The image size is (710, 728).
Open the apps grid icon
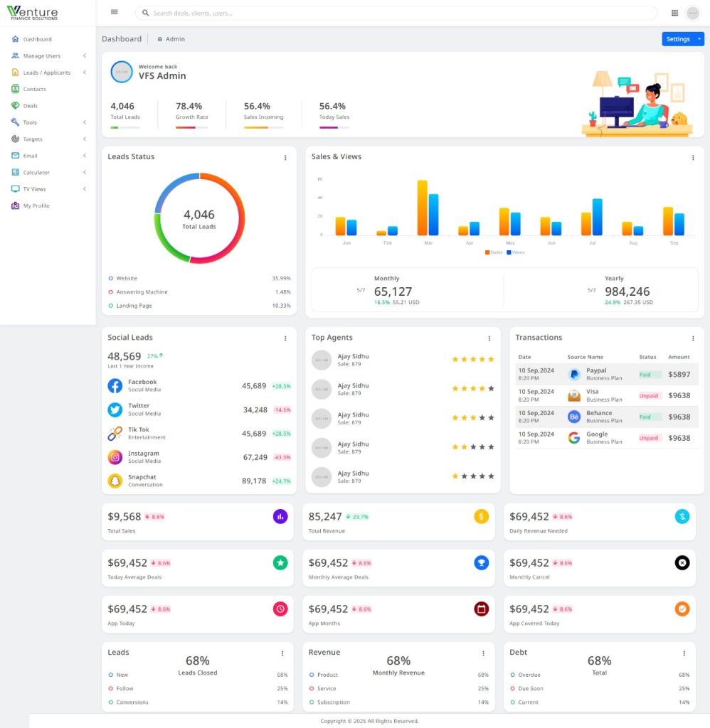tap(674, 13)
